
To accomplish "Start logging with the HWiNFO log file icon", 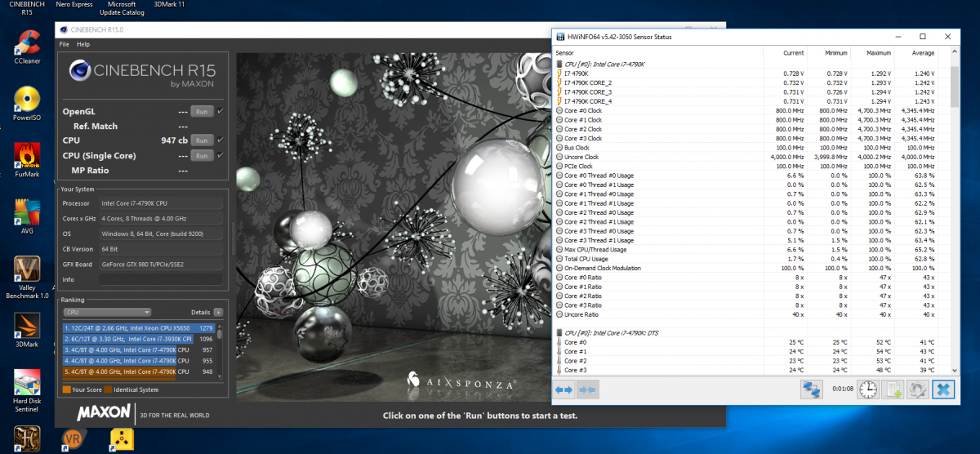I will 893,390.
